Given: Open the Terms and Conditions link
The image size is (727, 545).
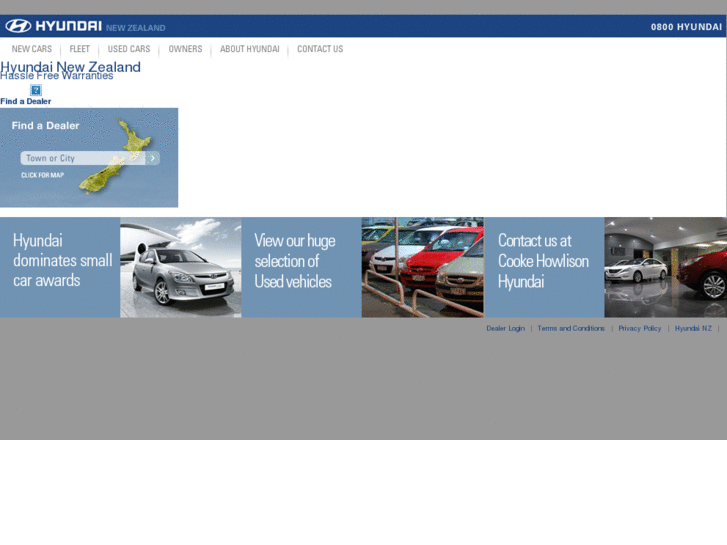Looking at the screenshot, I should click(x=571, y=328).
